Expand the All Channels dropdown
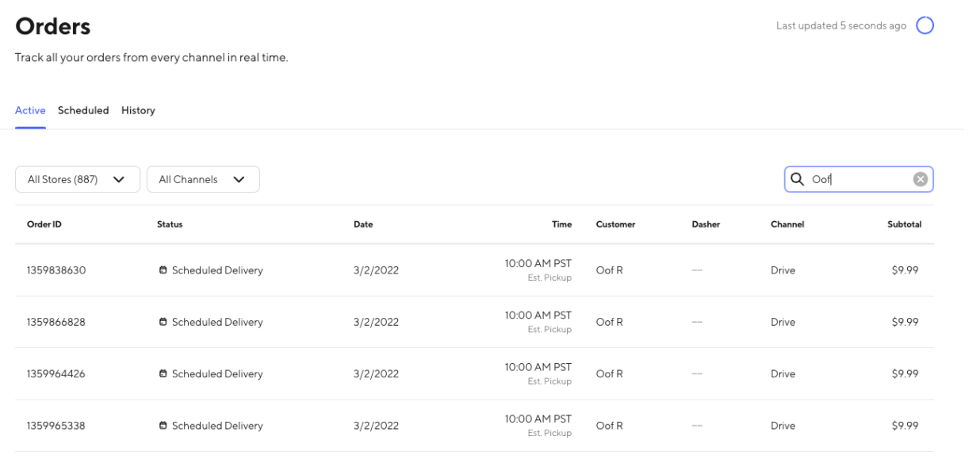 coord(202,179)
